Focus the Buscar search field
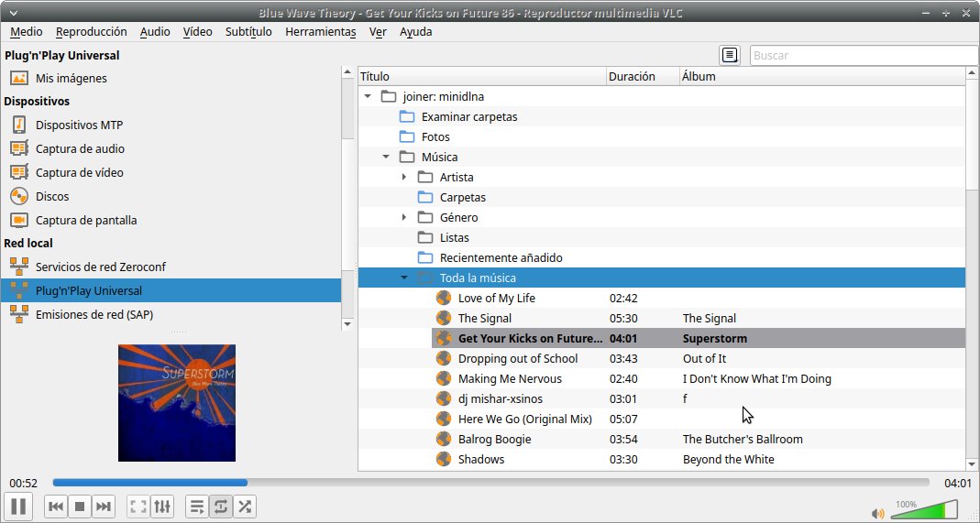The image size is (980, 523). (864, 55)
